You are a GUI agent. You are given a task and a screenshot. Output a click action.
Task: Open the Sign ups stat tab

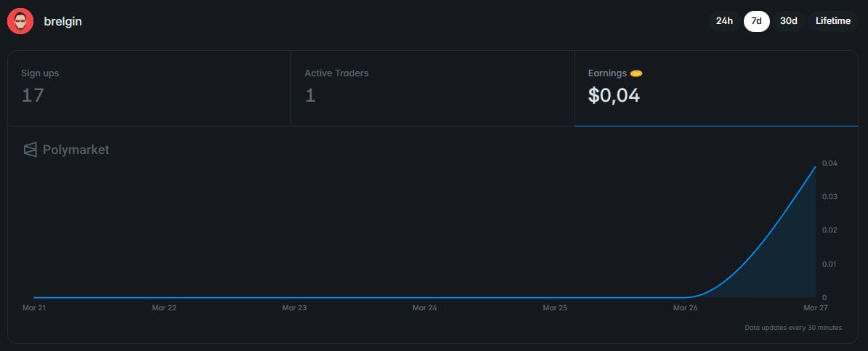149,89
